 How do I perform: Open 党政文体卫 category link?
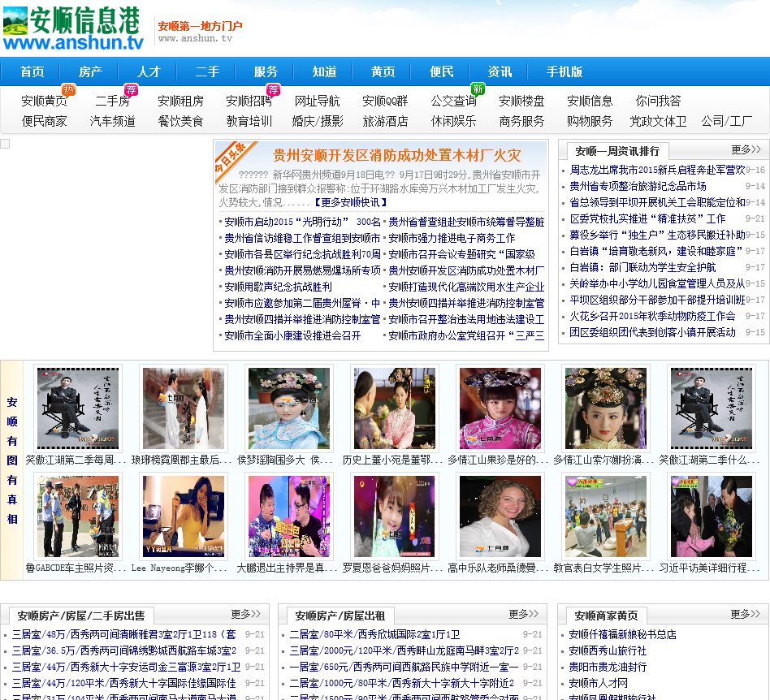(x=658, y=121)
